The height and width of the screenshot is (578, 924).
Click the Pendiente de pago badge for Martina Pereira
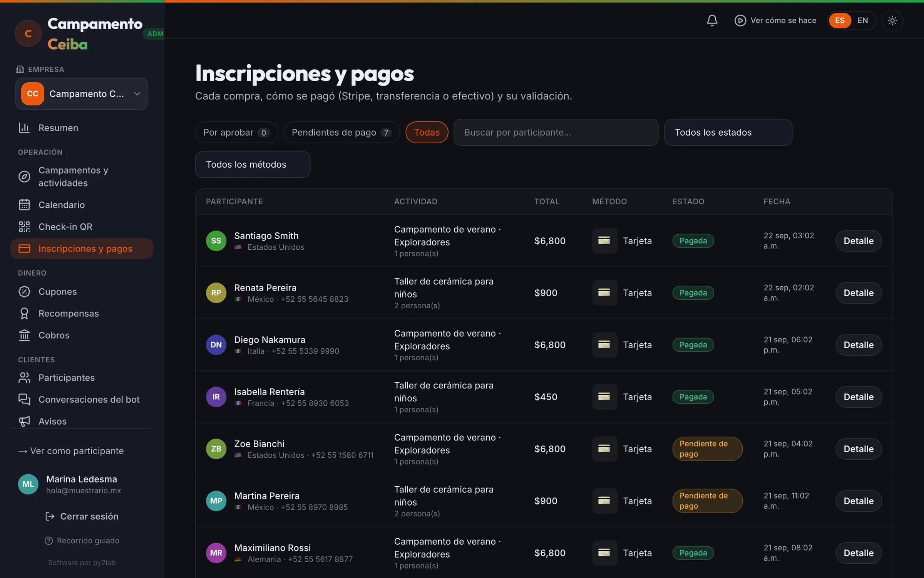[707, 501]
